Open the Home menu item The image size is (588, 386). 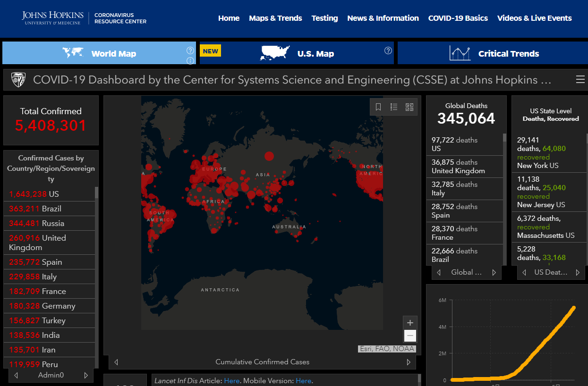[229, 18]
